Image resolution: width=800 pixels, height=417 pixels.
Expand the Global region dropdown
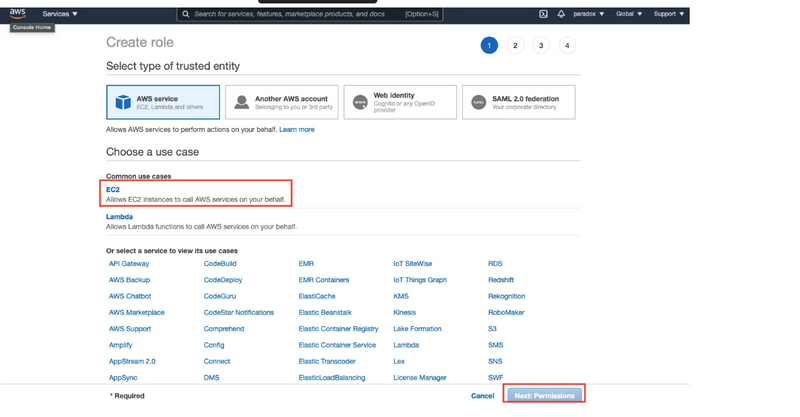pyautogui.click(x=629, y=14)
